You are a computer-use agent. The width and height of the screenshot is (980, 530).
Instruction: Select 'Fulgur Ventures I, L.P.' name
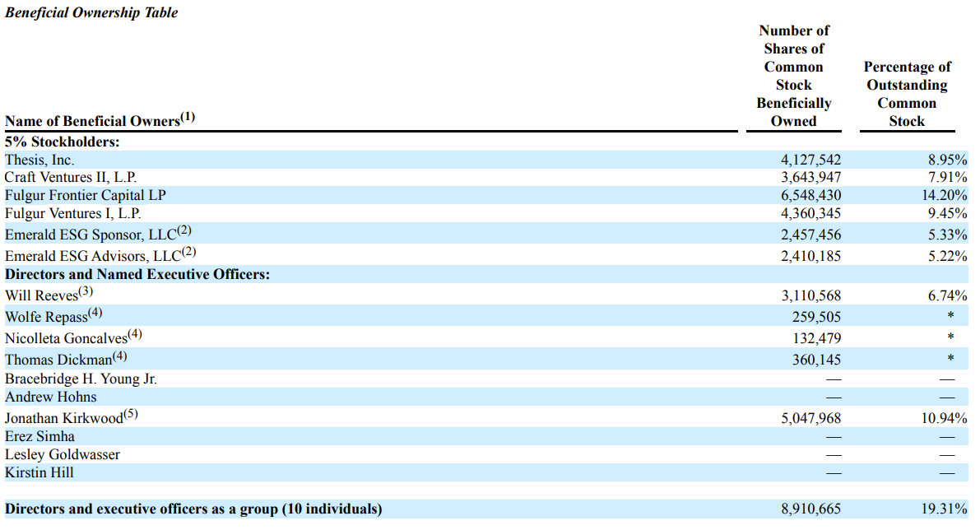coord(73,214)
